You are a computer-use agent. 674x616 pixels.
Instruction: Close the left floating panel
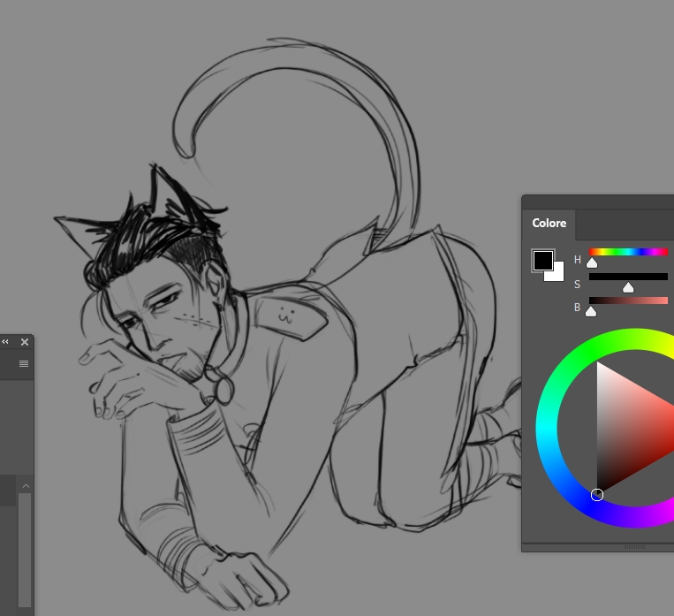[x=25, y=341]
